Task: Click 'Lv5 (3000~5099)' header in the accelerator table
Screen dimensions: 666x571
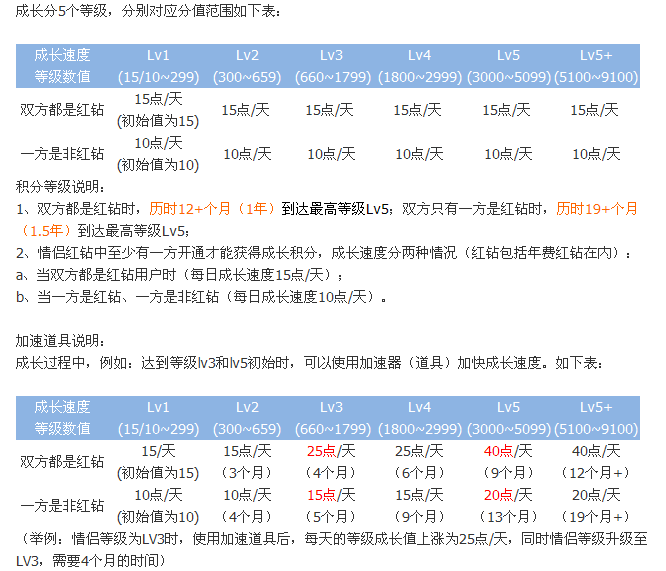Action: (x=508, y=418)
